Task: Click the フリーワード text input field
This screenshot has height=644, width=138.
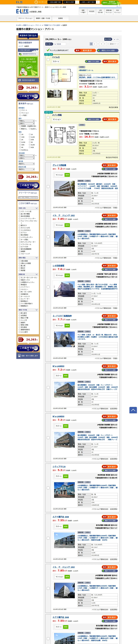Action: (x=28, y=197)
